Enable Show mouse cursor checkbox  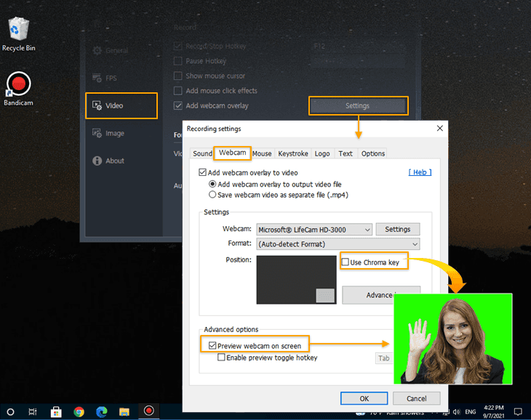pyautogui.click(x=177, y=76)
